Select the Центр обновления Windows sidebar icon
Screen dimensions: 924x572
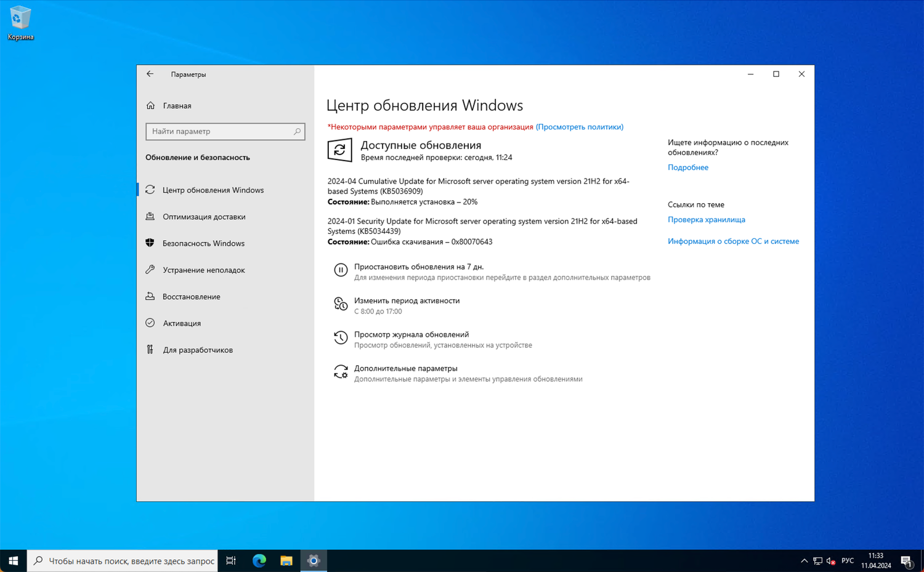[x=150, y=190]
